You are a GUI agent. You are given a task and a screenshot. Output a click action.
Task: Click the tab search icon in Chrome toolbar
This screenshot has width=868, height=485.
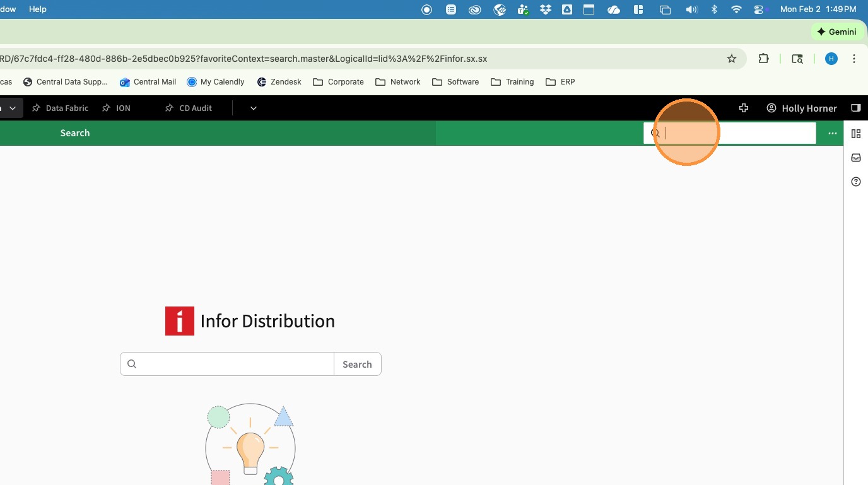point(797,59)
